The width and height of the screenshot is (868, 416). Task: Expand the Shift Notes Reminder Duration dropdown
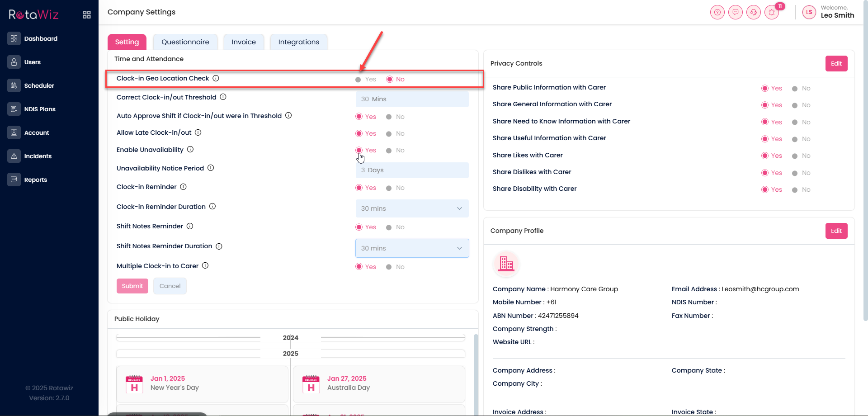pos(412,248)
